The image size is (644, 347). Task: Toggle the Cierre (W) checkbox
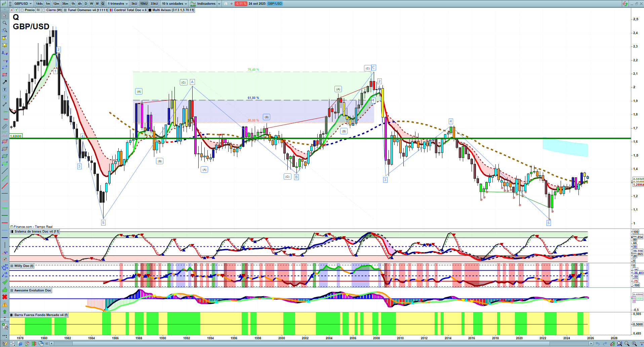pyautogui.click(x=44, y=10)
